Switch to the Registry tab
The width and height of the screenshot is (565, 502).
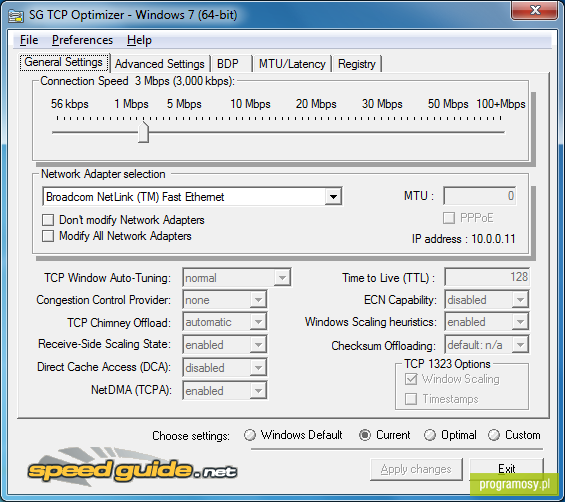click(x=357, y=64)
